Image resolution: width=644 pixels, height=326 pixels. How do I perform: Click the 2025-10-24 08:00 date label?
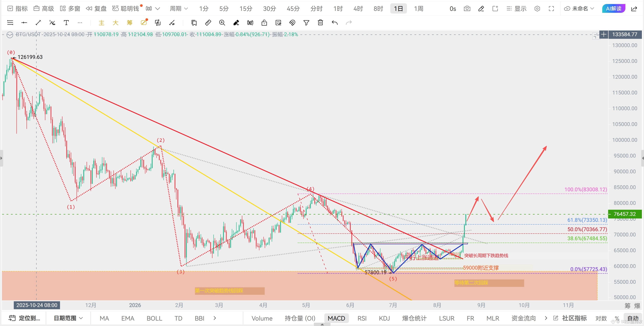(37, 305)
